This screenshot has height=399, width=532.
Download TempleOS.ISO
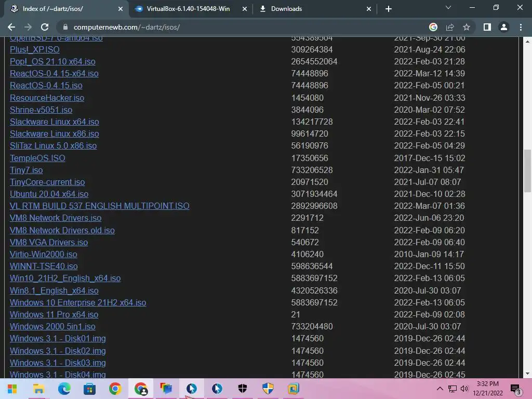pyautogui.click(x=37, y=158)
